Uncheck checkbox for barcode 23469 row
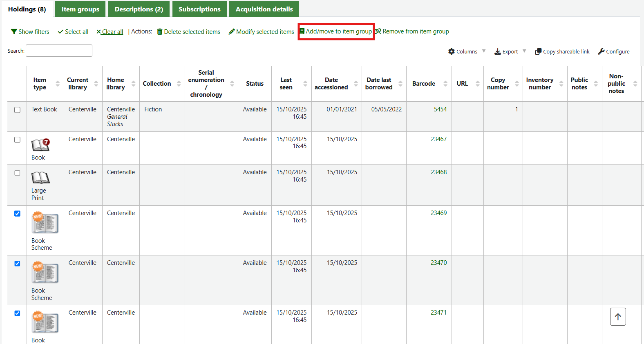644x344 pixels. click(x=17, y=213)
